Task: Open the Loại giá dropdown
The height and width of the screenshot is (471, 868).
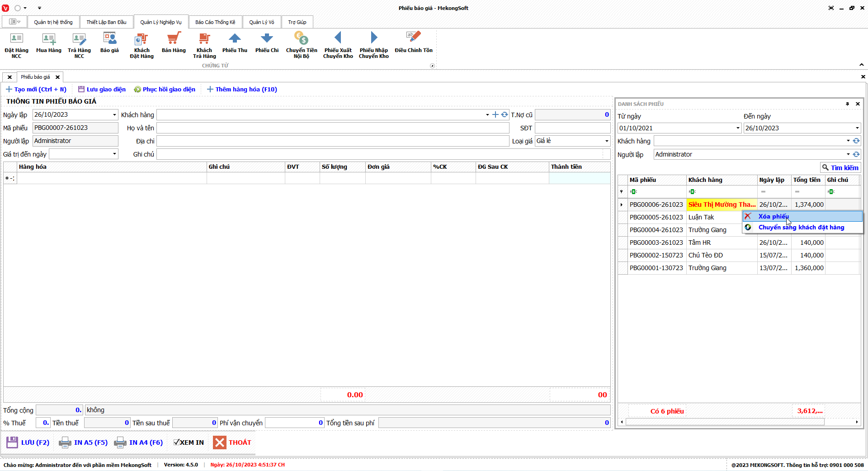Action: click(x=607, y=141)
